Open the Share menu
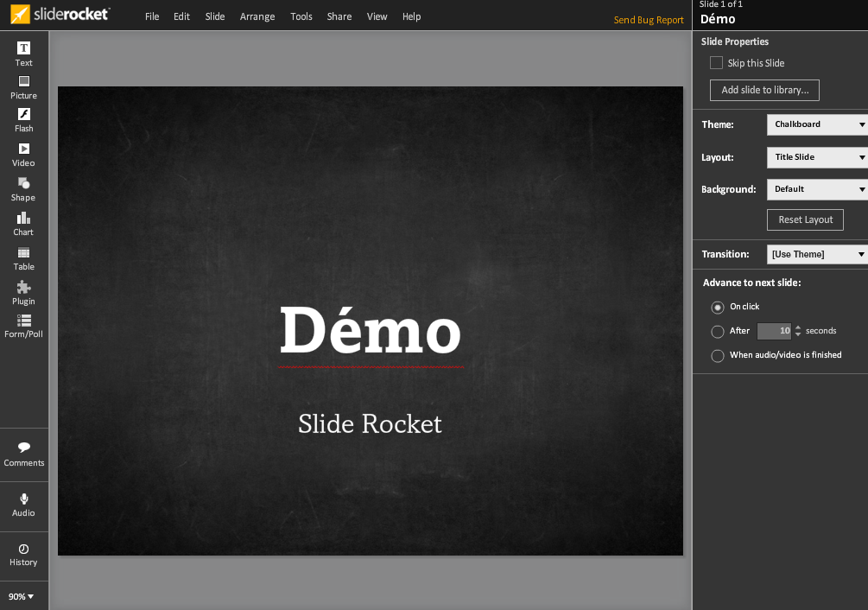 coord(339,16)
